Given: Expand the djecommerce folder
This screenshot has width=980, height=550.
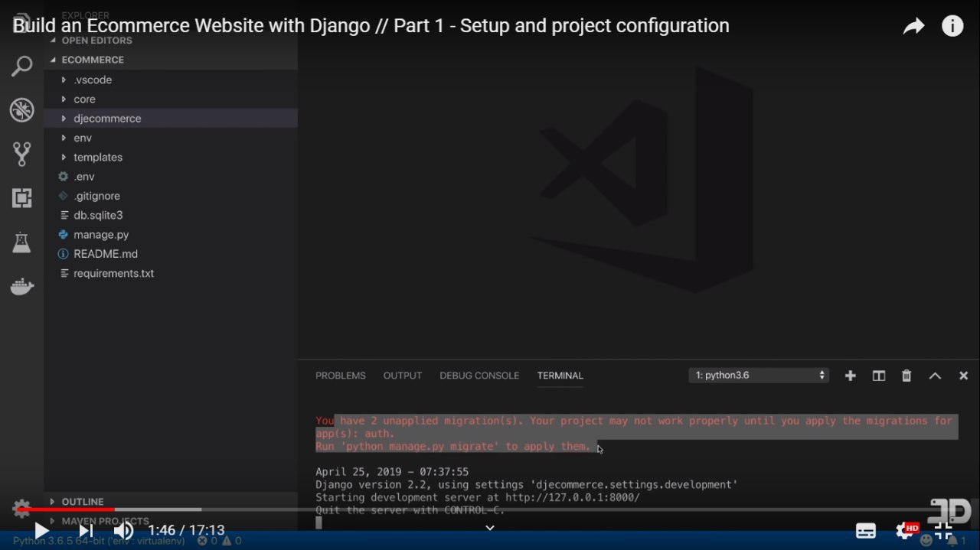Looking at the screenshot, I should point(170,119).
